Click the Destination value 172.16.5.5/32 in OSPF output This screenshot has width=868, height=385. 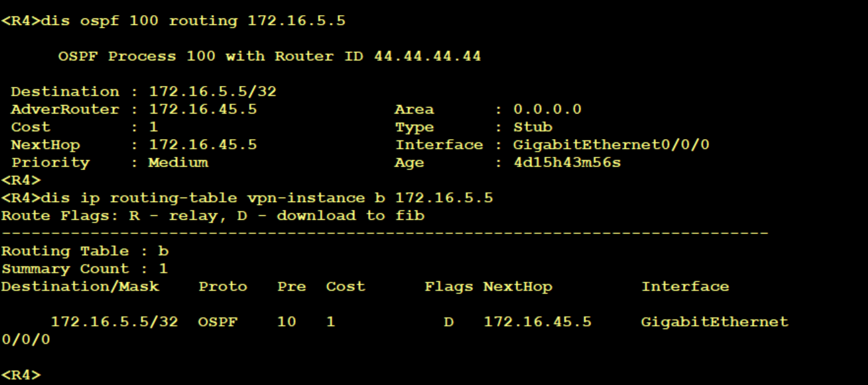[213, 92]
